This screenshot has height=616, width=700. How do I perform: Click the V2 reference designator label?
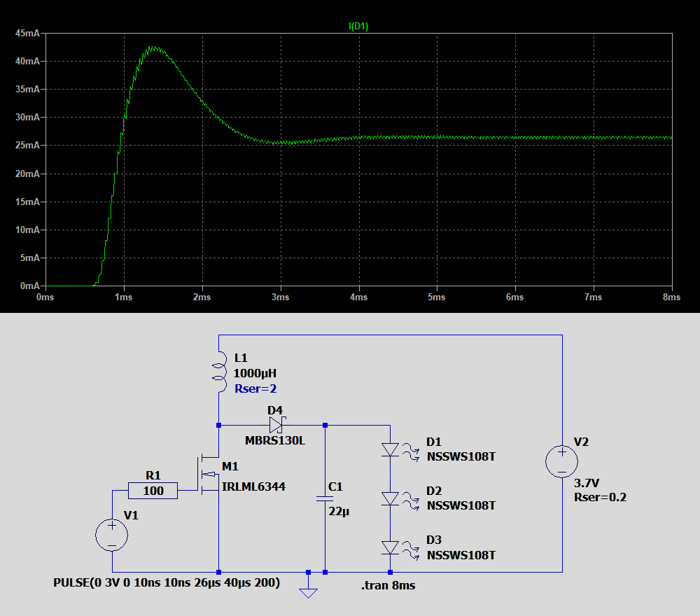(581, 442)
